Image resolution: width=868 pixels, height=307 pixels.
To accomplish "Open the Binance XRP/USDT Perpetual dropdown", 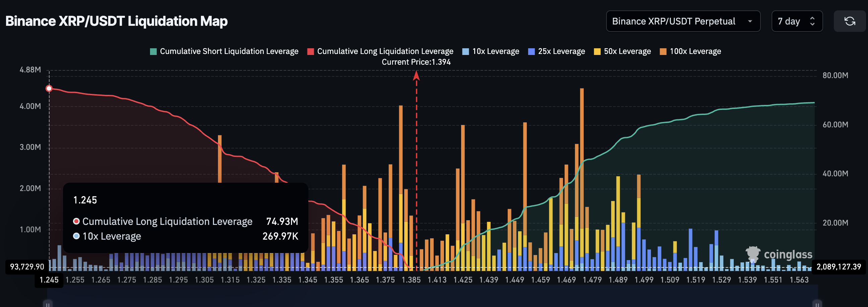I will pos(683,21).
